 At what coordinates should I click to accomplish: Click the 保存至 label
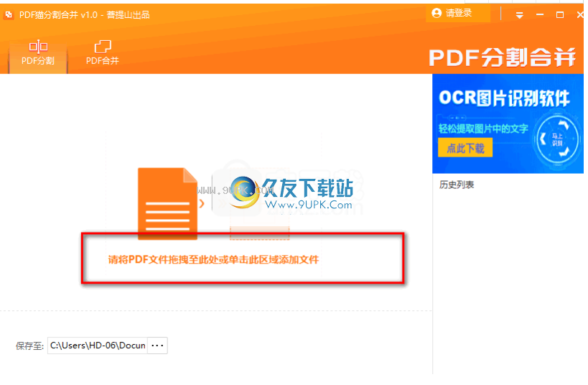(29, 346)
